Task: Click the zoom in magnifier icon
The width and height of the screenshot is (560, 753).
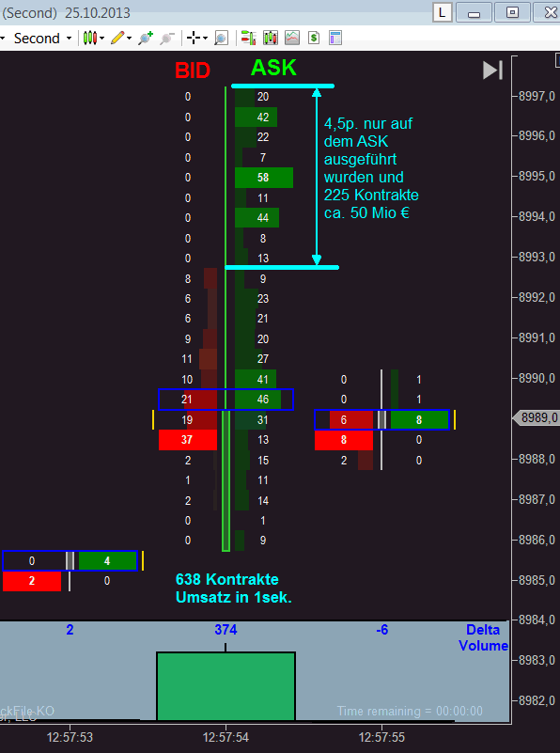Action: pyautogui.click(x=146, y=38)
